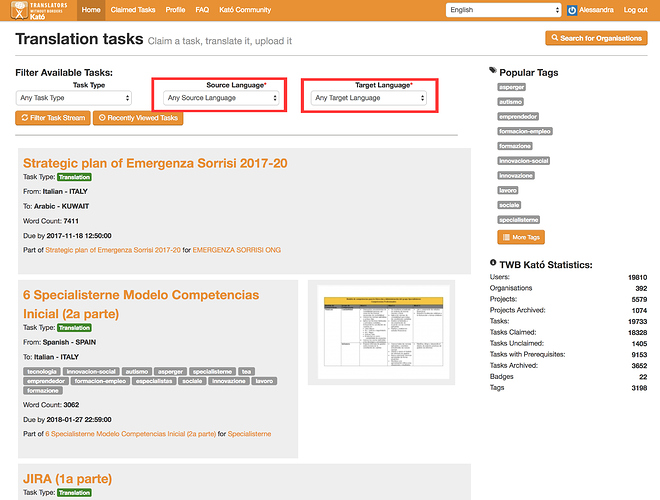Select the innovazione popular tag
The height and width of the screenshot is (500, 660).
point(516,176)
